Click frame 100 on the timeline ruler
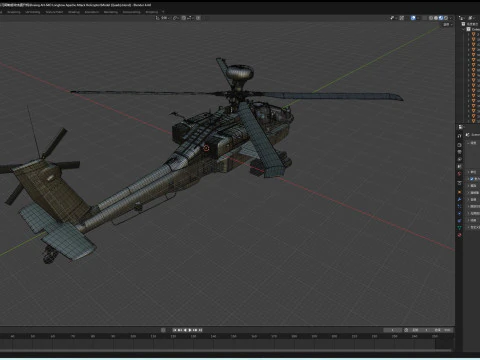The width and height of the screenshot is (480, 360). [133, 336]
